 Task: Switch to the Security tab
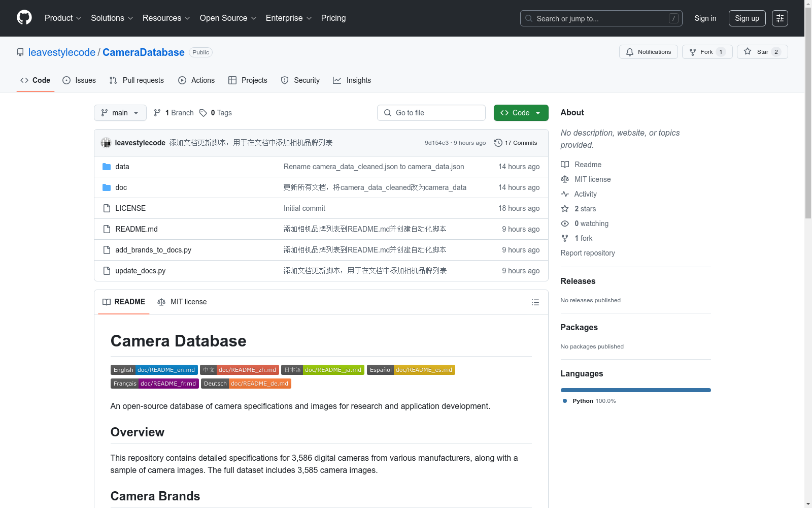pos(300,80)
